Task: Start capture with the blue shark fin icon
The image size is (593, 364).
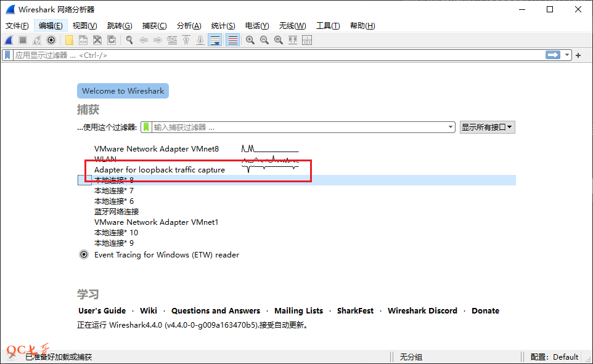Action: click(x=9, y=40)
